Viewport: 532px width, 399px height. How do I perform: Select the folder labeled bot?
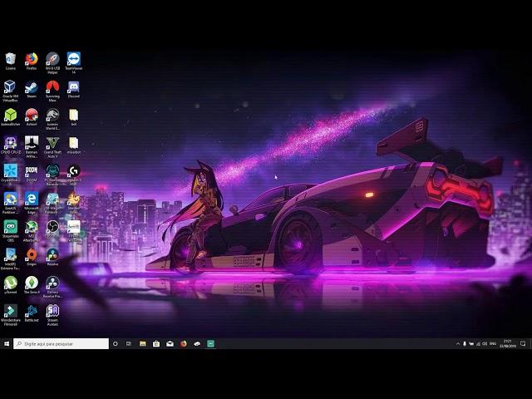click(x=74, y=117)
